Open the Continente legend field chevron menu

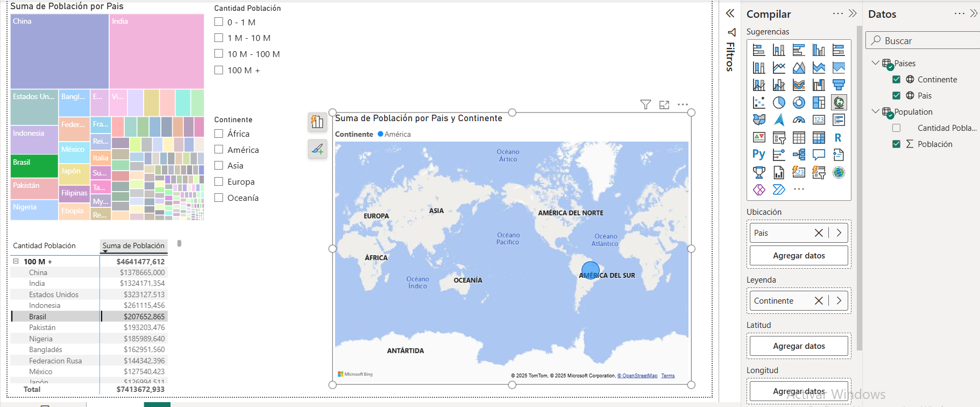[x=839, y=301]
